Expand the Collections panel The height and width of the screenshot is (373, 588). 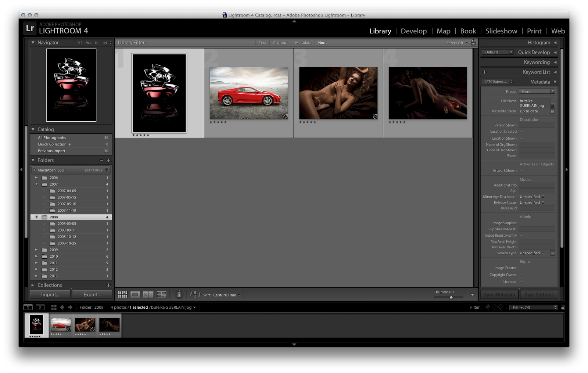pos(33,285)
